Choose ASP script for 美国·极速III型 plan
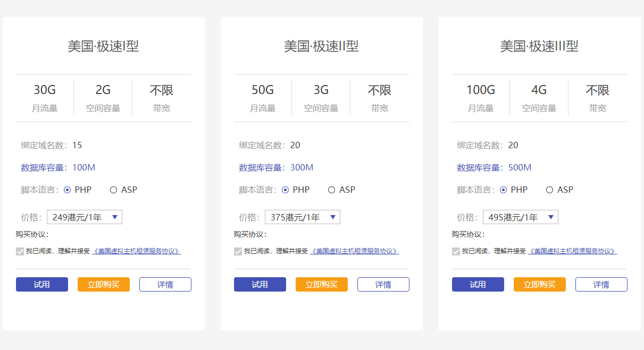Image resolution: width=644 pixels, height=350 pixels. 549,190
